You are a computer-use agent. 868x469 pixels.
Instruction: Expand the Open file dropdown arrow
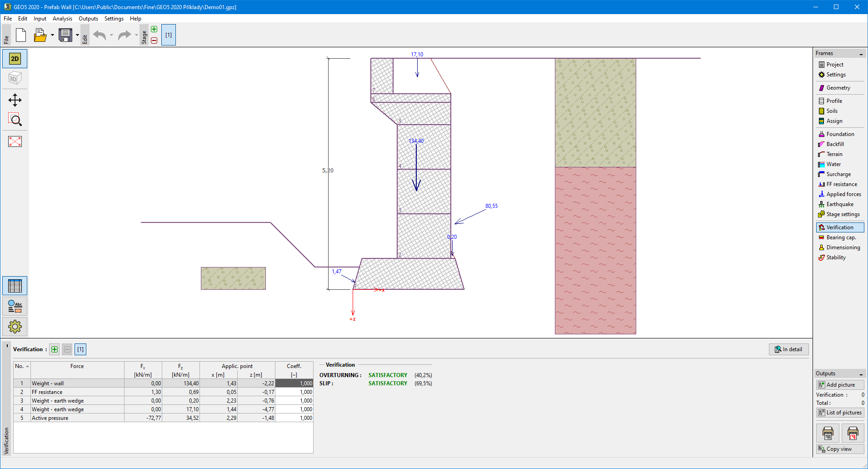(52, 35)
